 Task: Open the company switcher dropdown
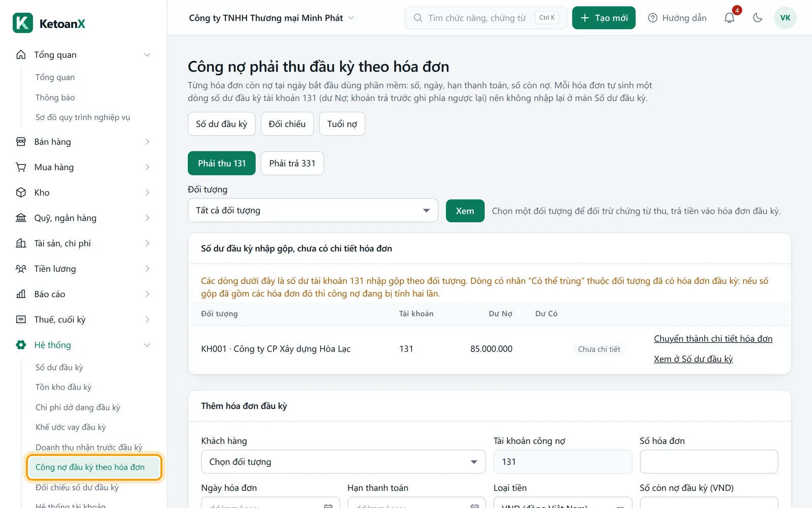pyautogui.click(x=272, y=18)
